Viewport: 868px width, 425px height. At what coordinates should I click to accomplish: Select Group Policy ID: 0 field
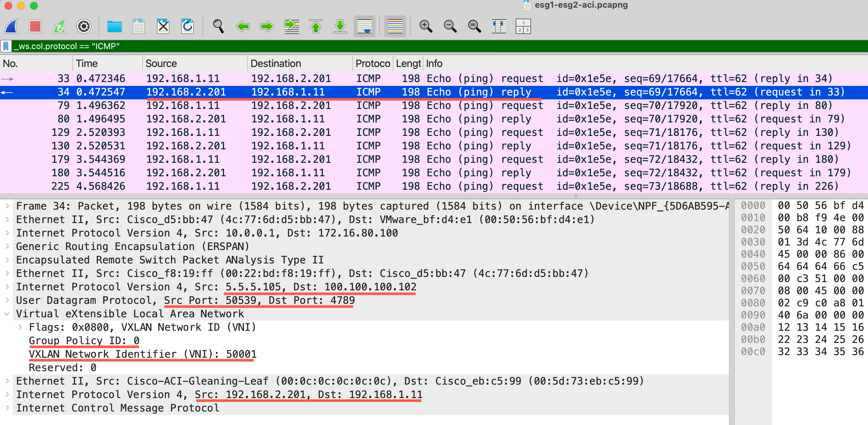click(x=84, y=341)
